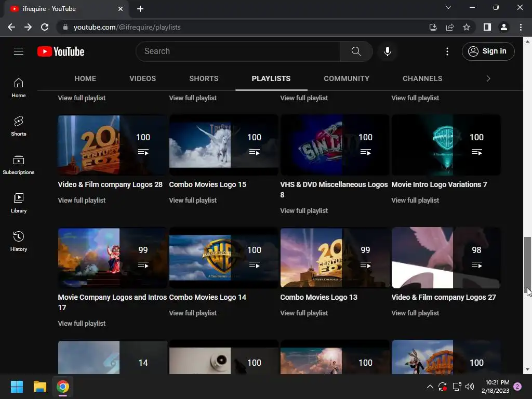Show hidden system tray icons
532x399 pixels.
coord(430,387)
